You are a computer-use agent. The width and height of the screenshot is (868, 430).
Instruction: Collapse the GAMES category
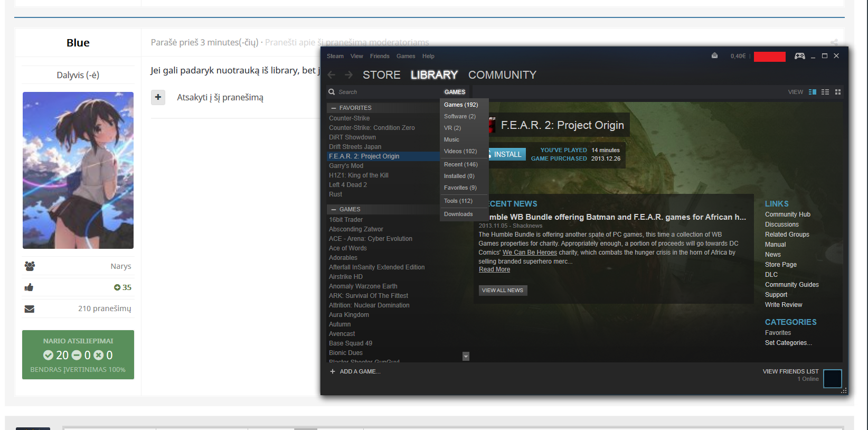point(334,209)
